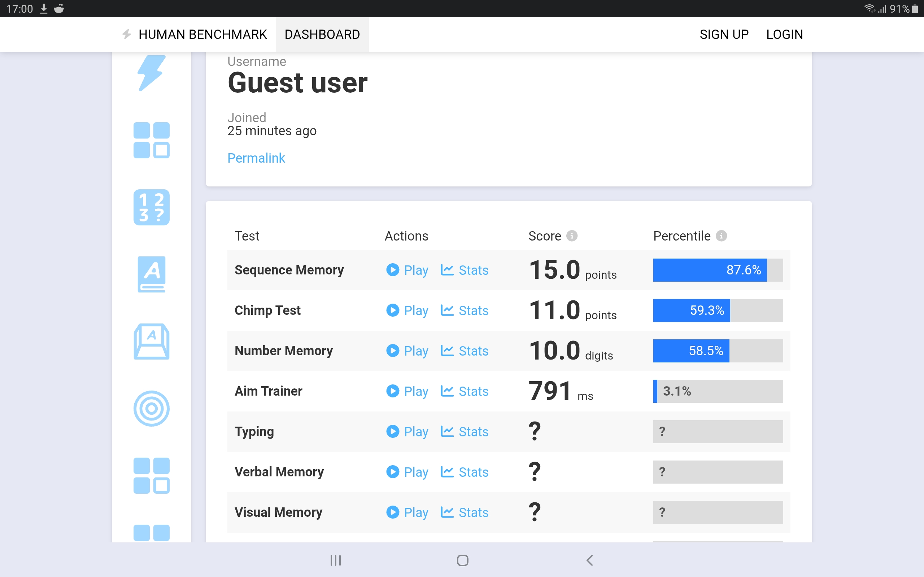Open the Dashboard tab
This screenshot has height=577, width=924.
pos(322,34)
